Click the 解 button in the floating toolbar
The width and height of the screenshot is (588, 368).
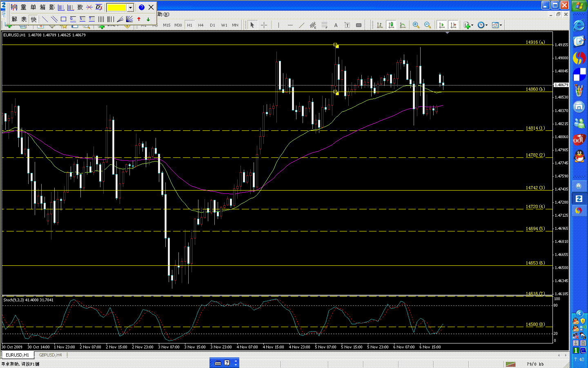point(15,19)
